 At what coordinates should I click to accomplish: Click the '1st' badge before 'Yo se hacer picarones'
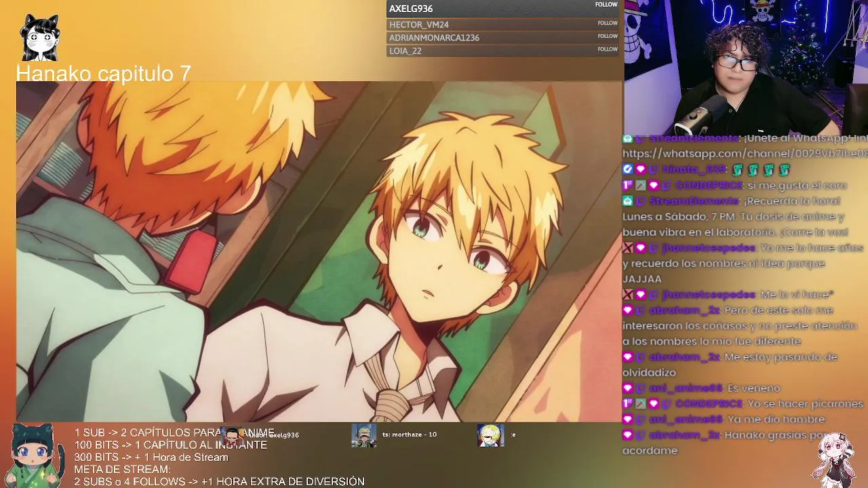(628, 403)
